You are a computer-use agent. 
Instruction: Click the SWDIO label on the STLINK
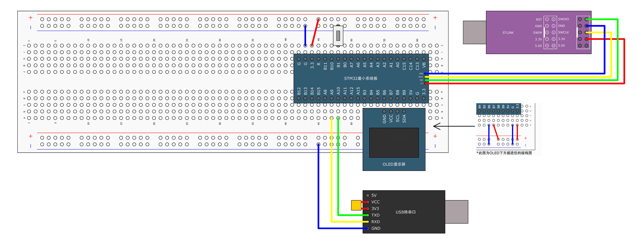(x=563, y=19)
